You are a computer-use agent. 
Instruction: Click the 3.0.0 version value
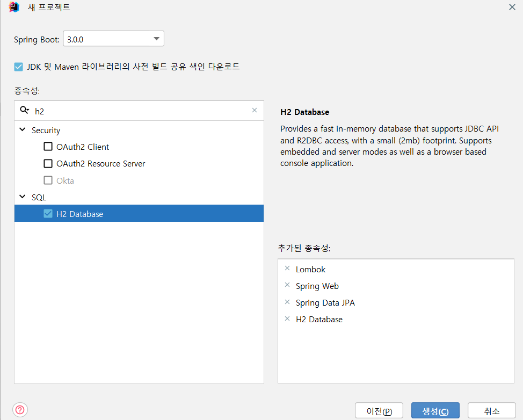(x=75, y=40)
